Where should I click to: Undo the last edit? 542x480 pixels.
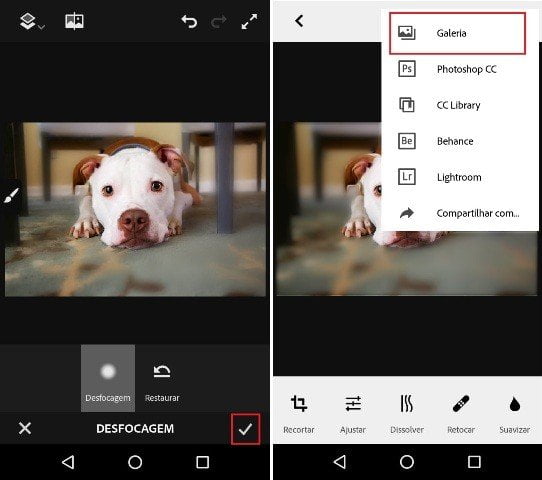189,21
